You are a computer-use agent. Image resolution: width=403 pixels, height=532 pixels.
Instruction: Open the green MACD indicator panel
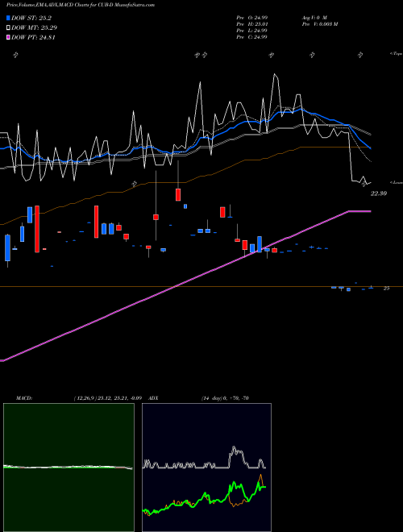69,468
